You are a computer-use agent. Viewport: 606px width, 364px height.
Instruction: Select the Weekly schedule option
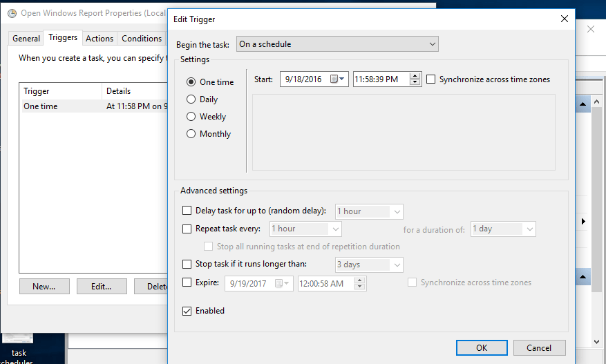pyautogui.click(x=191, y=116)
